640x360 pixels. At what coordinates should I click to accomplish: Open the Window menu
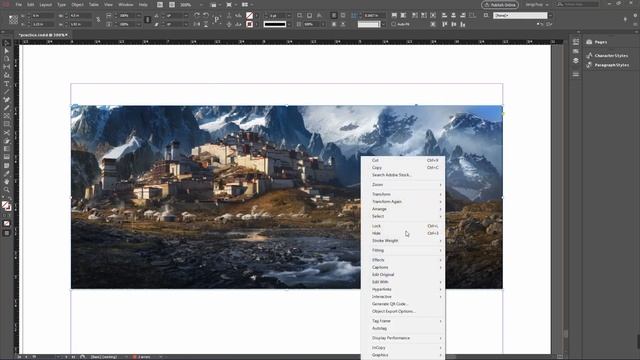125,5
